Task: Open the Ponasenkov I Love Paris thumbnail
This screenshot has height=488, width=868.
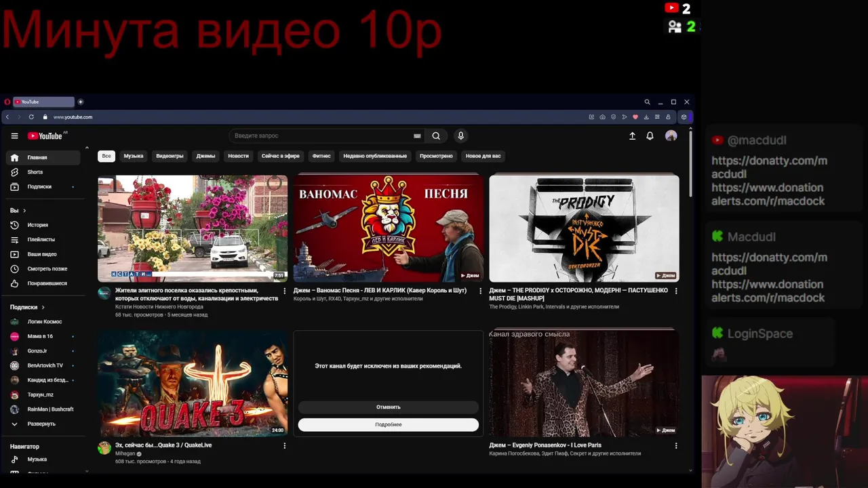Action: tap(584, 383)
